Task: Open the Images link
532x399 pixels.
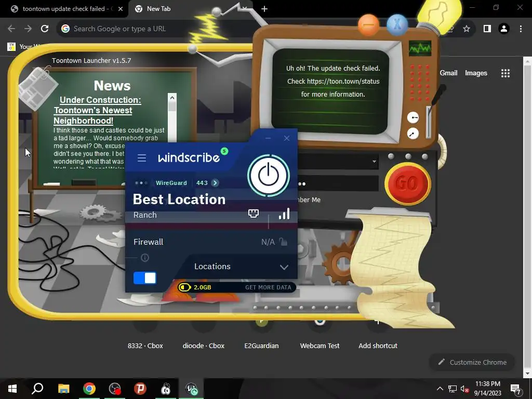Action: [476, 73]
